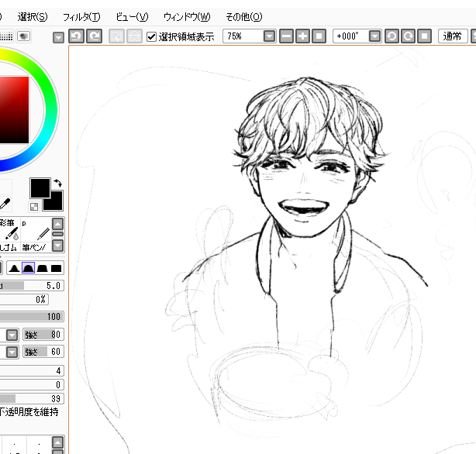Click the deselect selection icon
Image resolution: width=476 pixels, height=454 pixels.
click(x=116, y=36)
